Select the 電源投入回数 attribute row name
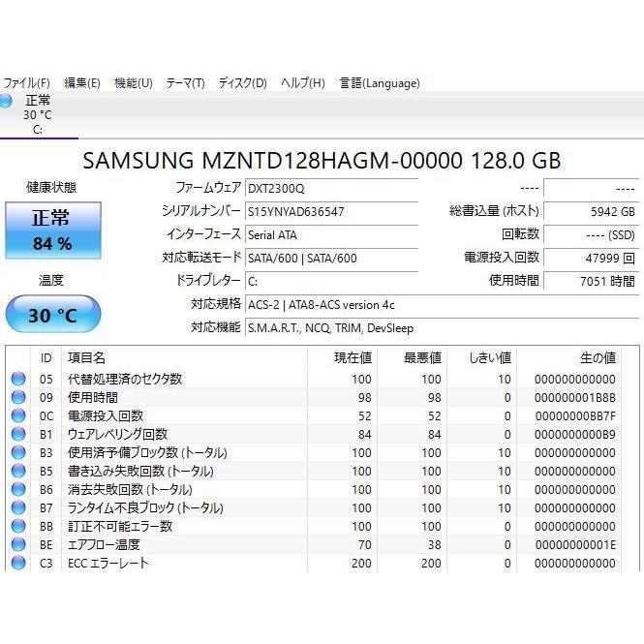 (106, 415)
